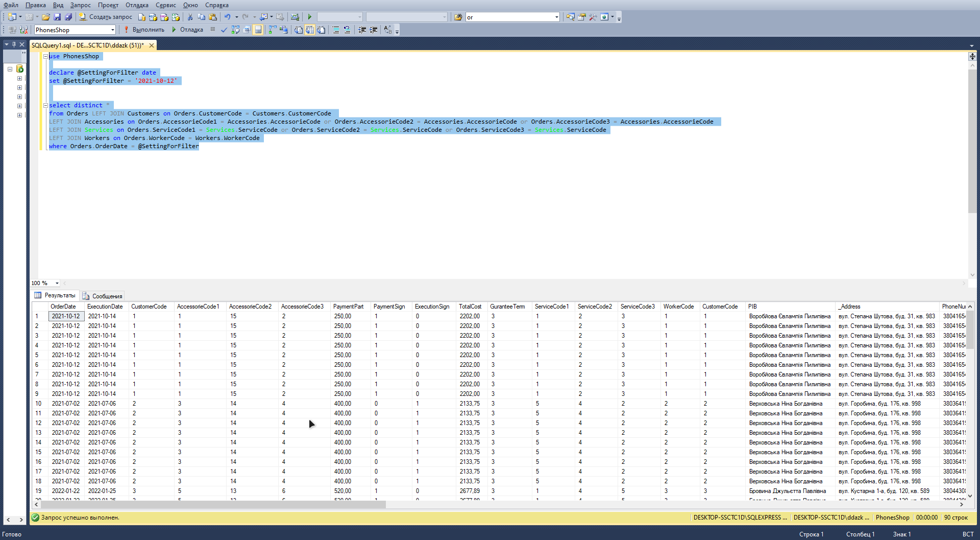The image size is (980, 540).
Task: Click the results grid horizontal scrollbar thumb
Action: pos(213,505)
